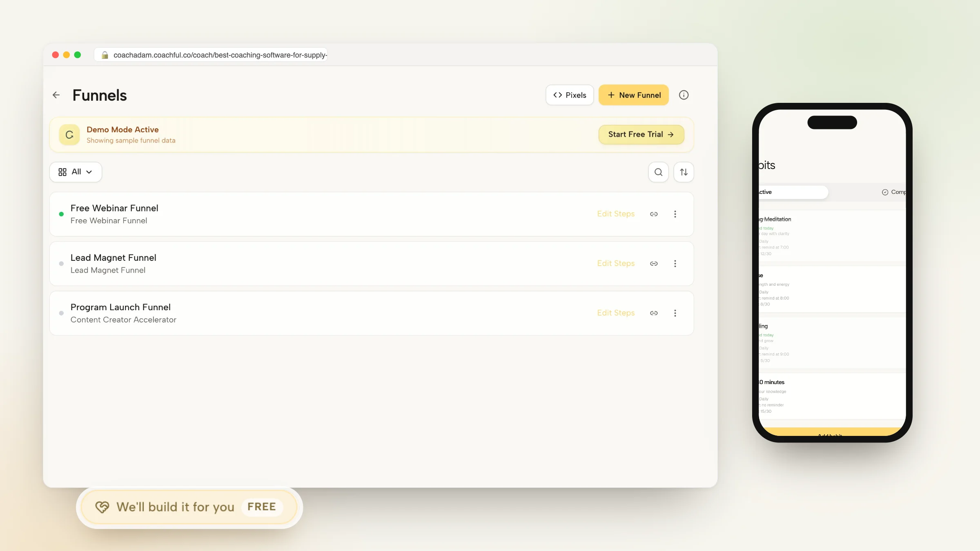Viewport: 980px width, 551px height.
Task: Open the Meditation habit on phone
Action: (x=832, y=236)
